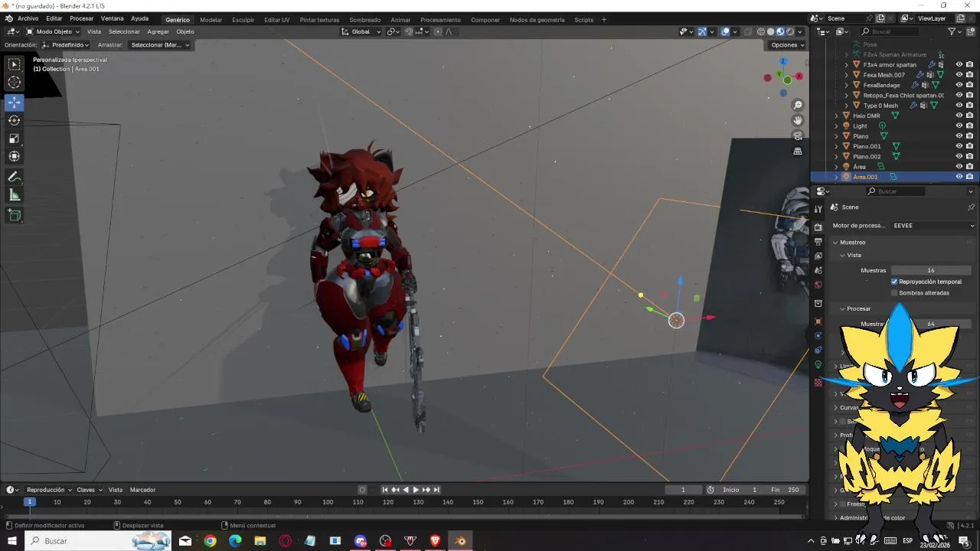Open the Editar menu
Screen dimensions: 980x551
54,18
